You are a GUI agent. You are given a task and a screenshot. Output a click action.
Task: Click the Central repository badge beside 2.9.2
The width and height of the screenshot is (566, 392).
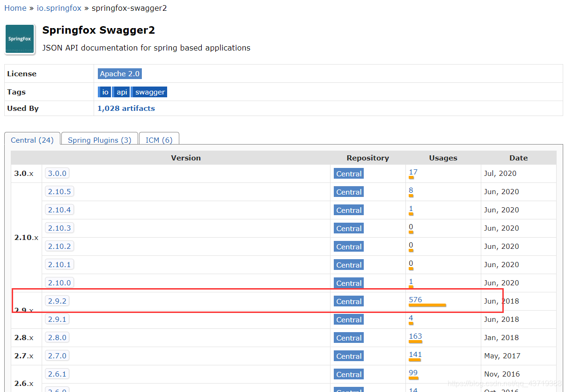(348, 301)
